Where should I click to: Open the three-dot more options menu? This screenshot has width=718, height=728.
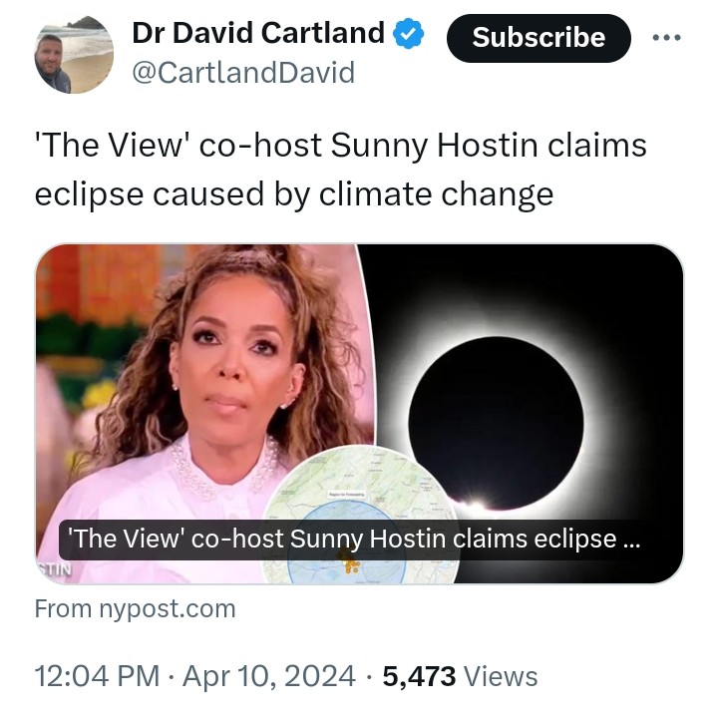(666, 38)
